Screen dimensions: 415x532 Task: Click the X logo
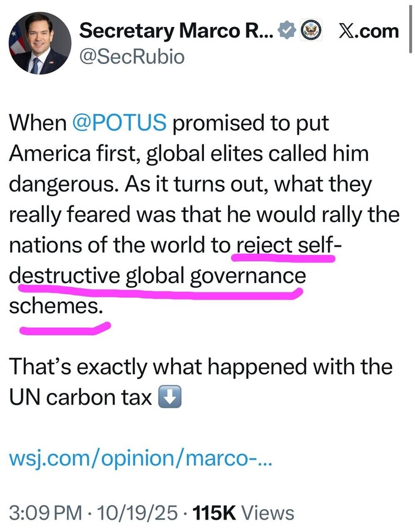point(347,30)
